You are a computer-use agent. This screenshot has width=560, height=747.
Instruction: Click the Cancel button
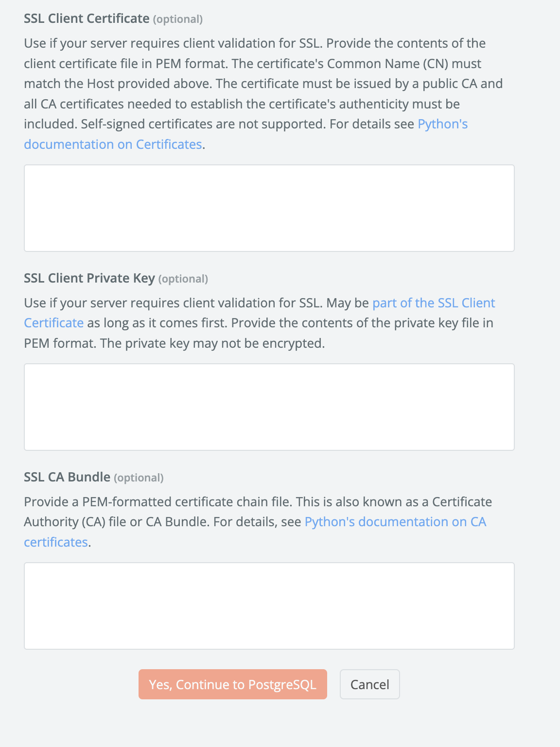(369, 684)
